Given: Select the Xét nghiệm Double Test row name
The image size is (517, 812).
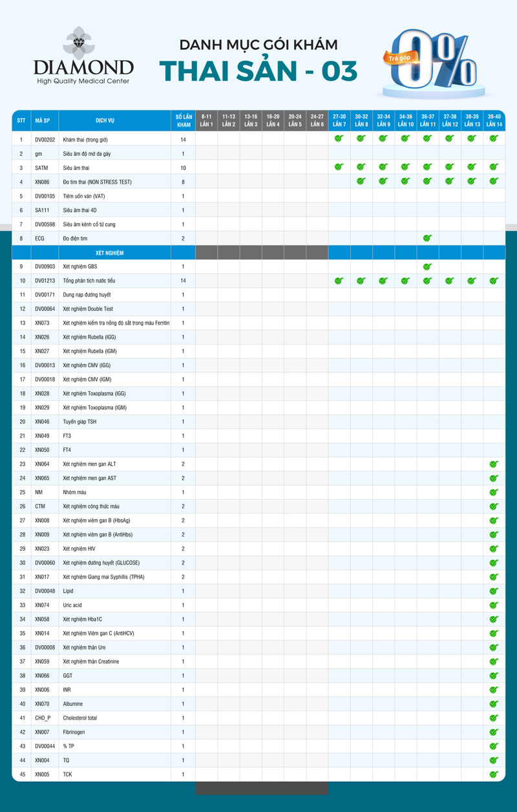Looking at the screenshot, I should [x=88, y=309].
